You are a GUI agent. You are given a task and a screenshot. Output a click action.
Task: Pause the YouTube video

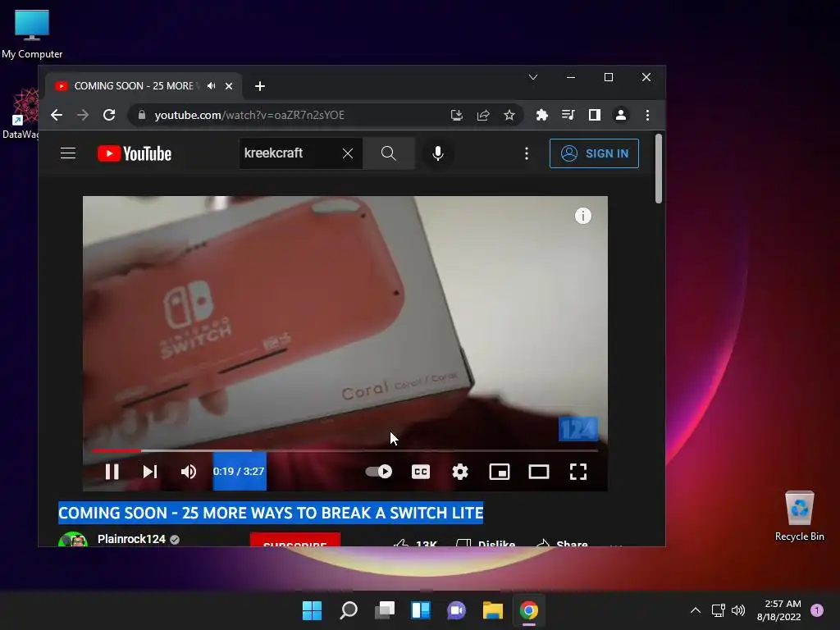(x=112, y=472)
